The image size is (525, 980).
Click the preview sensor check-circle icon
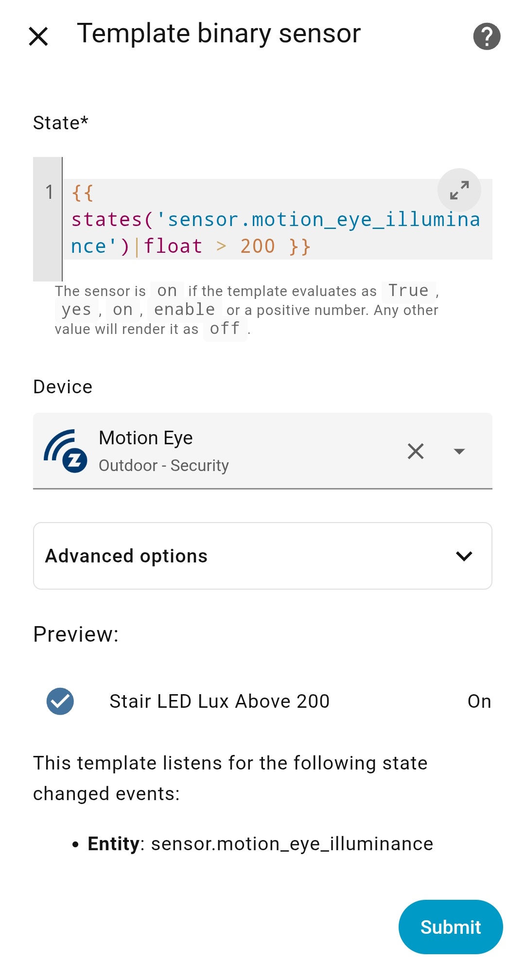point(60,701)
